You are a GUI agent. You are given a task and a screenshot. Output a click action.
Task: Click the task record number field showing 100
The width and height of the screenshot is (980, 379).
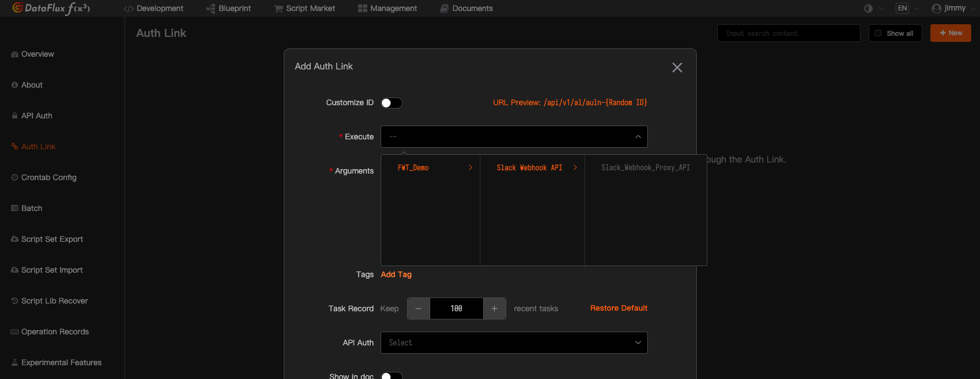tap(456, 308)
